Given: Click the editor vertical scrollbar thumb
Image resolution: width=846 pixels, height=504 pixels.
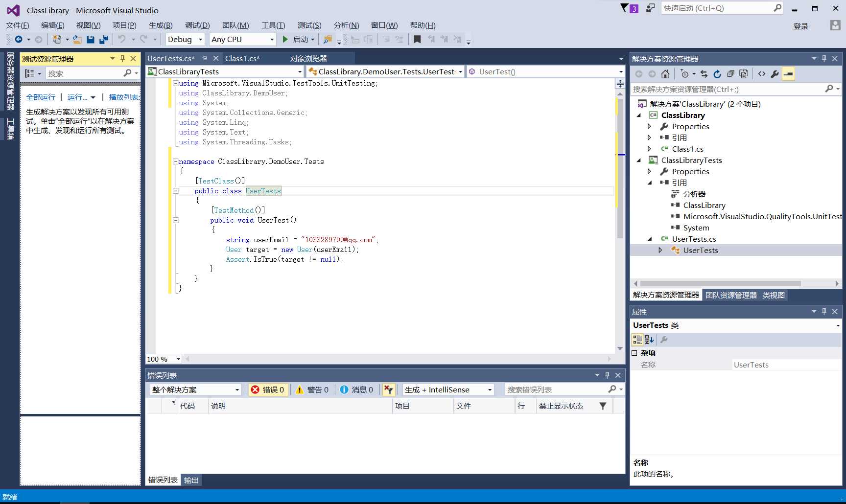Looking at the screenshot, I should (620, 168).
